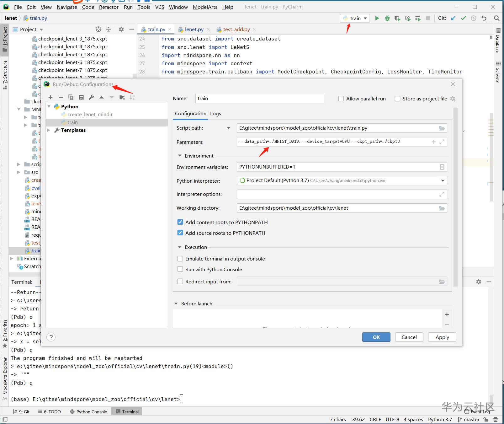This screenshot has width=504, height=424.
Task: Expand the Templates node
Action: pos(49,130)
